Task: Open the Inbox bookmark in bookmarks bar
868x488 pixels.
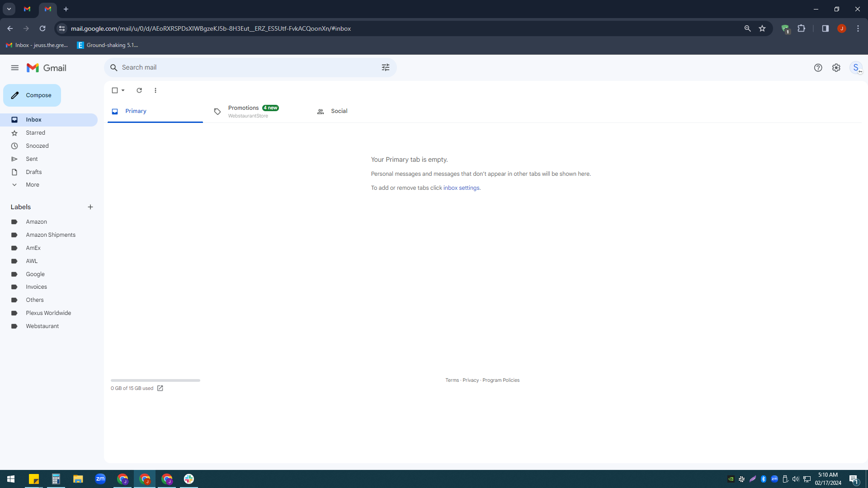Action: [37, 45]
